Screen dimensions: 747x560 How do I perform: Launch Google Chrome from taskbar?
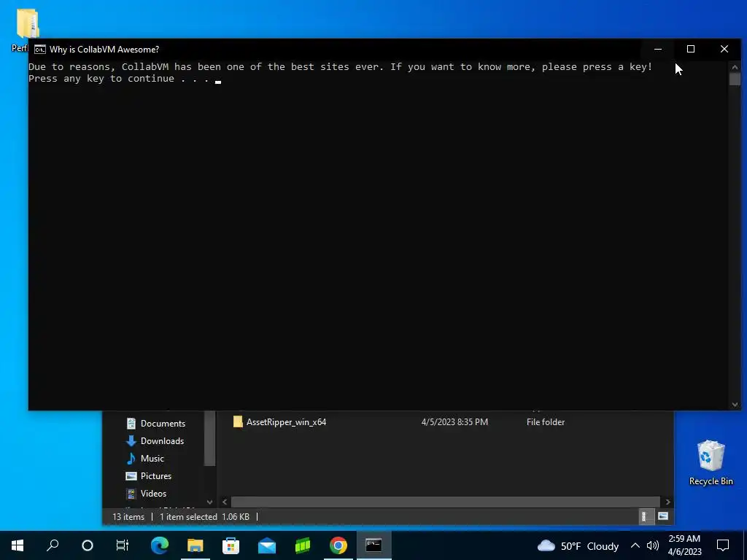(x=338, y=545)
